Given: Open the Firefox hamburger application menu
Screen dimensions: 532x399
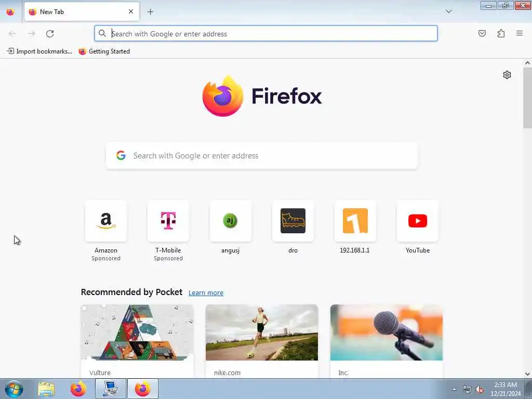Looking at the screenshot, I should point(520,33).
